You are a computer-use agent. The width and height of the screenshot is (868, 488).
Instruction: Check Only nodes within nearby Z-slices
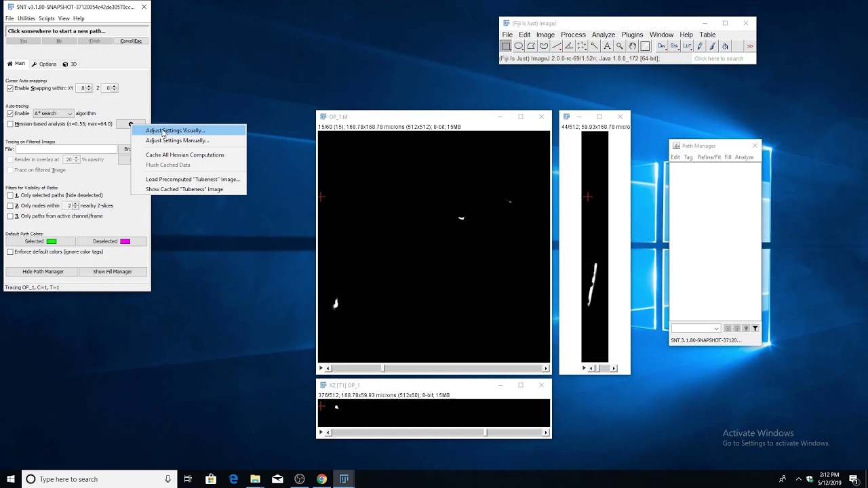coord(9,205)
